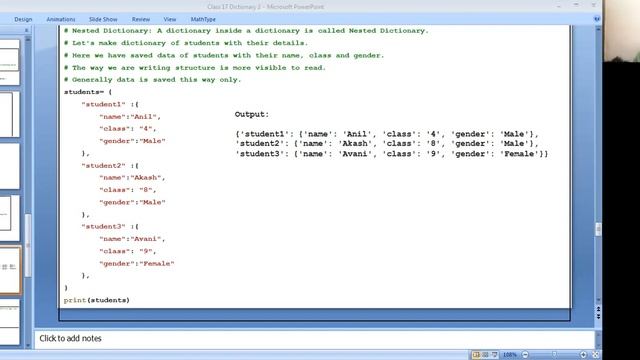Viewport: 640px width, 360px height.
Task: Select the thumbnail below the current slide
Action: [x=9, y=322]
